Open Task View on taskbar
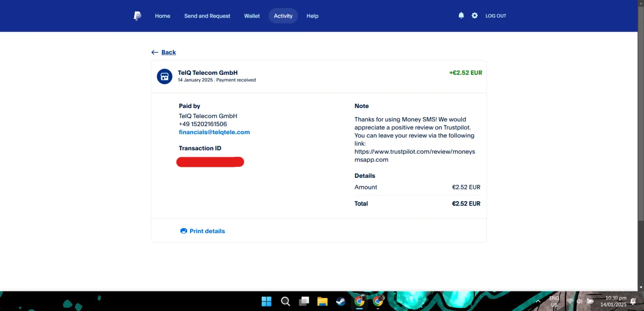Screen dimensions: 644x311 (x=304, y=301)
